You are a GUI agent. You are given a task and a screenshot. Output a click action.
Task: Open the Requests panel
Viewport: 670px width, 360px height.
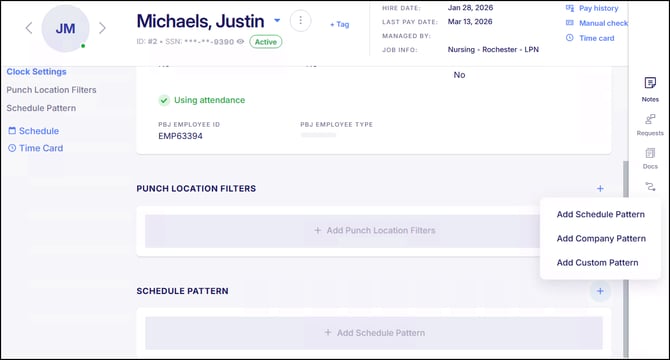tap(650, 125)
